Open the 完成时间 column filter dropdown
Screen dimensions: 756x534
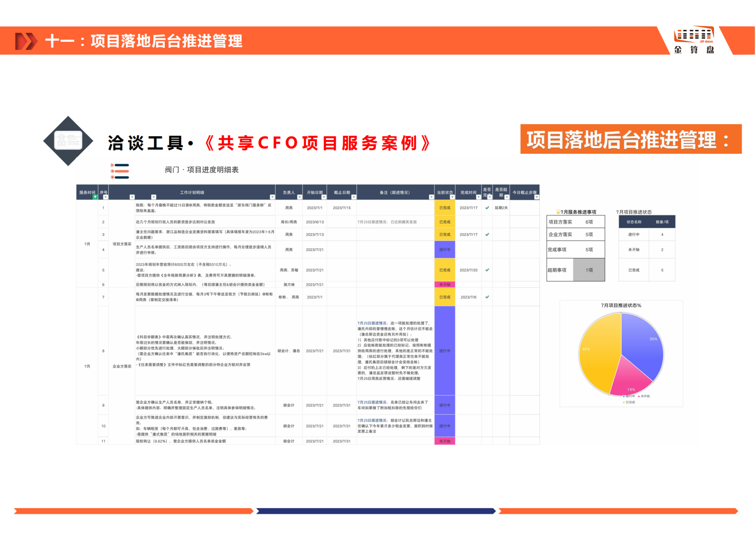point(479,197)
